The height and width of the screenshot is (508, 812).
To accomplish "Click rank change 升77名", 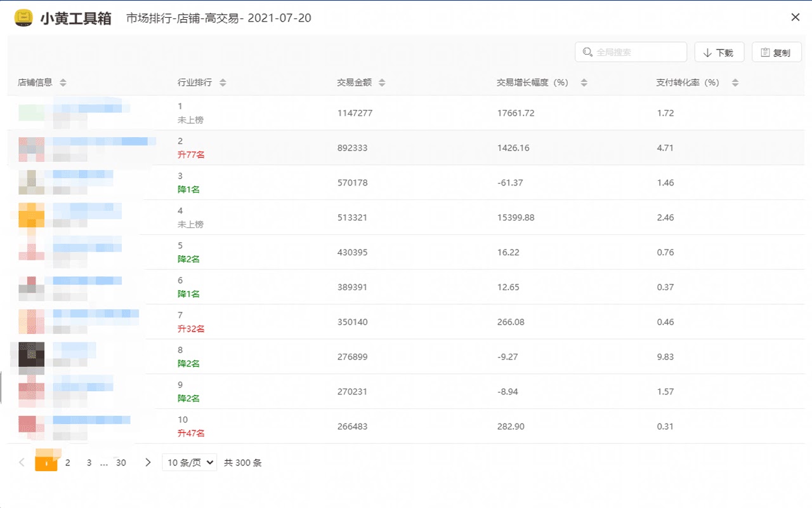I will pyautogui.click(x=191, y=154).
